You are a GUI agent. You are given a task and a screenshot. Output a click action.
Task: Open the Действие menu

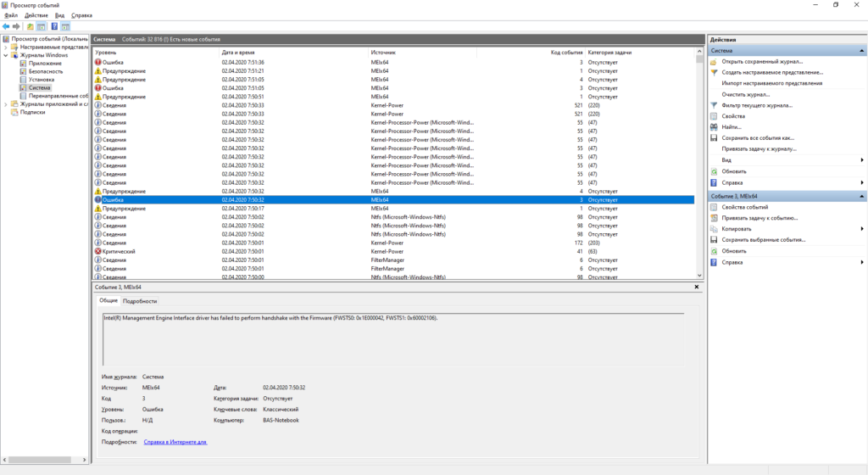click(36, 15)
